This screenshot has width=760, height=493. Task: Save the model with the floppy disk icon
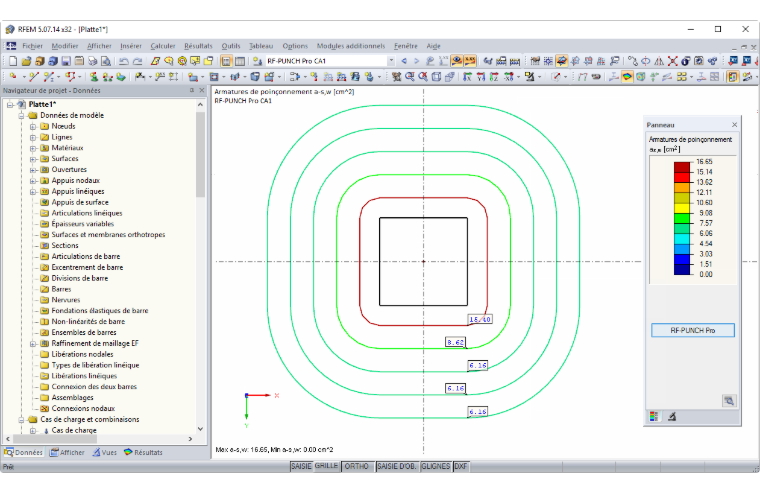coord(66,61)
